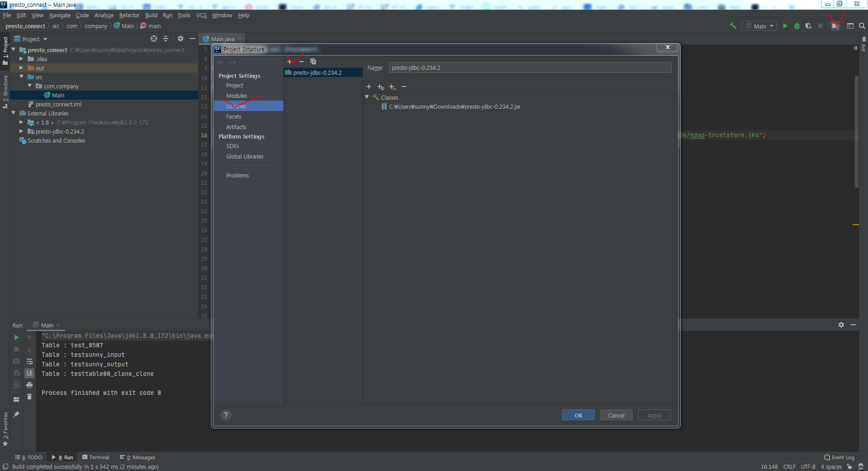
Task: Select presto-jdbc-0.234.2 in the libraries list
Action: (x=323, y=72)
